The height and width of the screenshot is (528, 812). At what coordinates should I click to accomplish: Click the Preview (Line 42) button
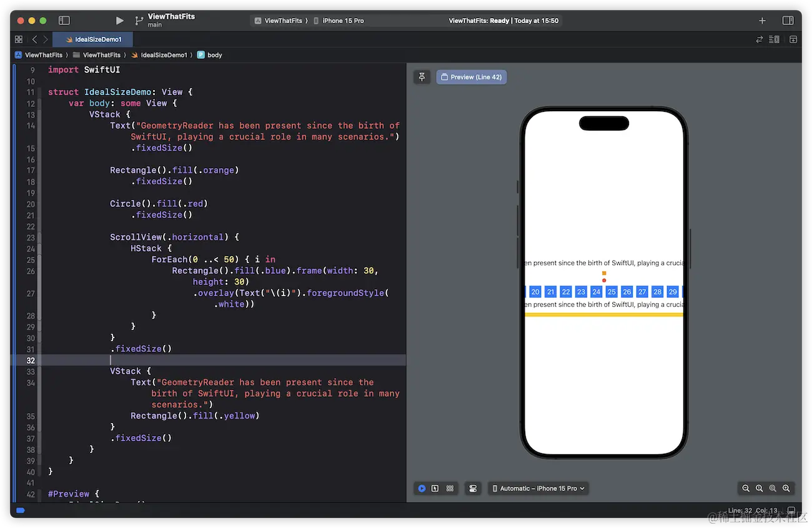(471, 77)
